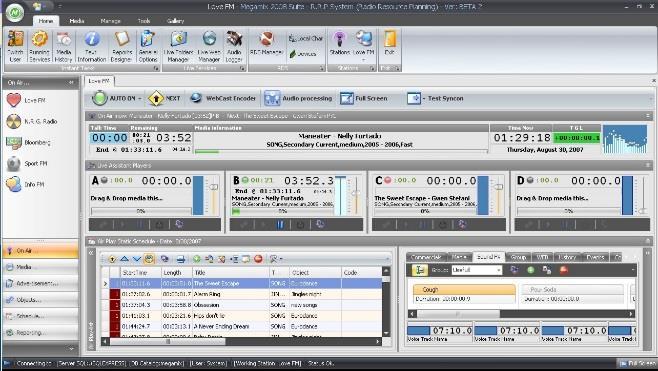Open Live Folders Manager
The width and height of the screenshot is (658, 371).
(178, 46)
